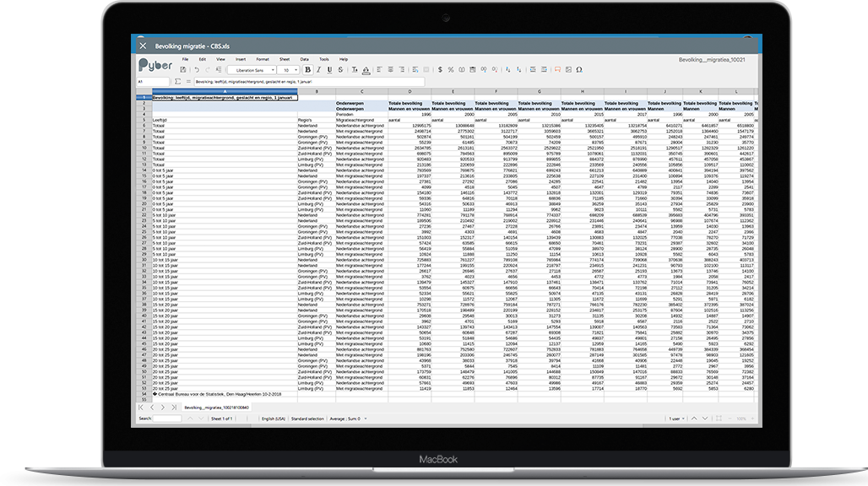This screenshot has height=486, width=868.
Task: Insert an image
Action: (x=568, y=70)
